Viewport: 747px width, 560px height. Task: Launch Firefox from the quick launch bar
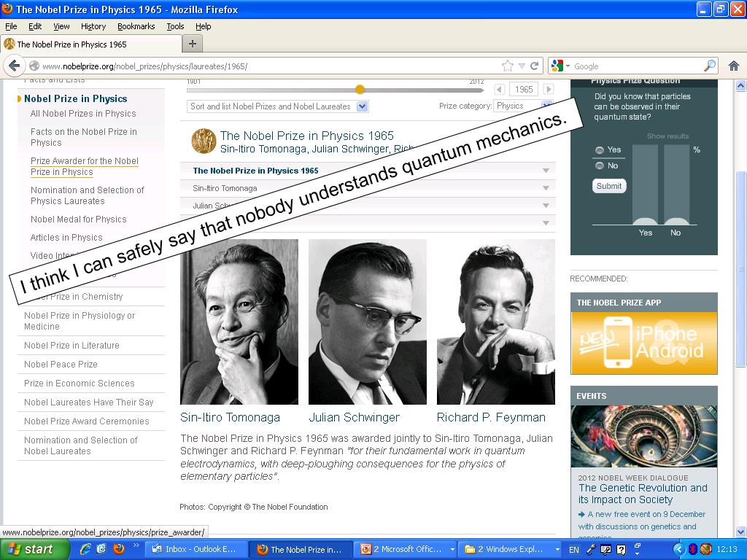[119, 549]
